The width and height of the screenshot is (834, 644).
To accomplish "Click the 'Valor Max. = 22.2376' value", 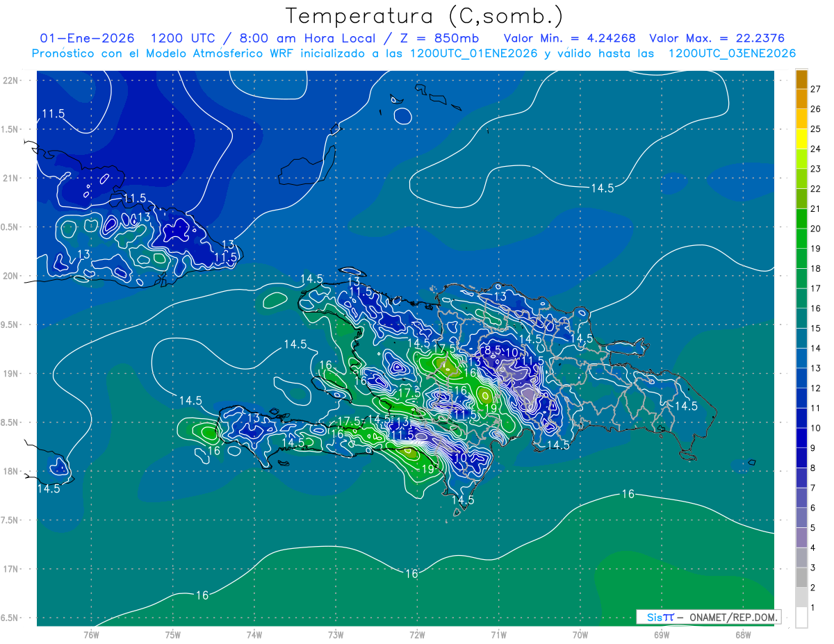I will pos(717,38).
